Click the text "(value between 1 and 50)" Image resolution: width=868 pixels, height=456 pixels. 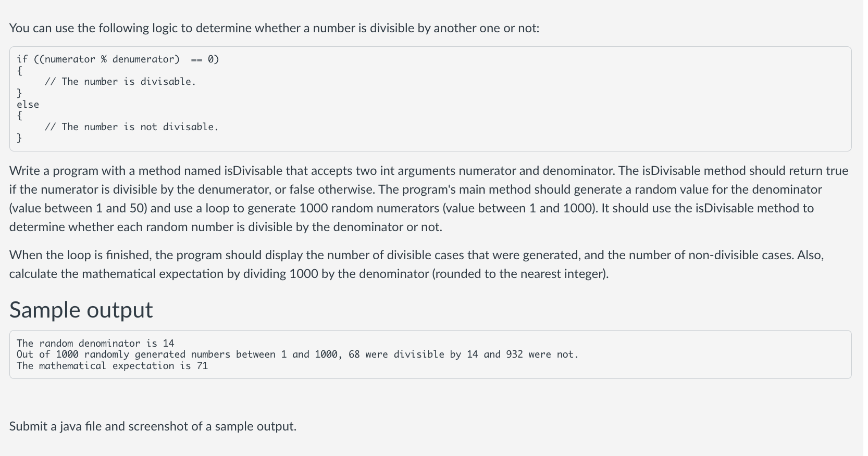click(x=78, y=208)
